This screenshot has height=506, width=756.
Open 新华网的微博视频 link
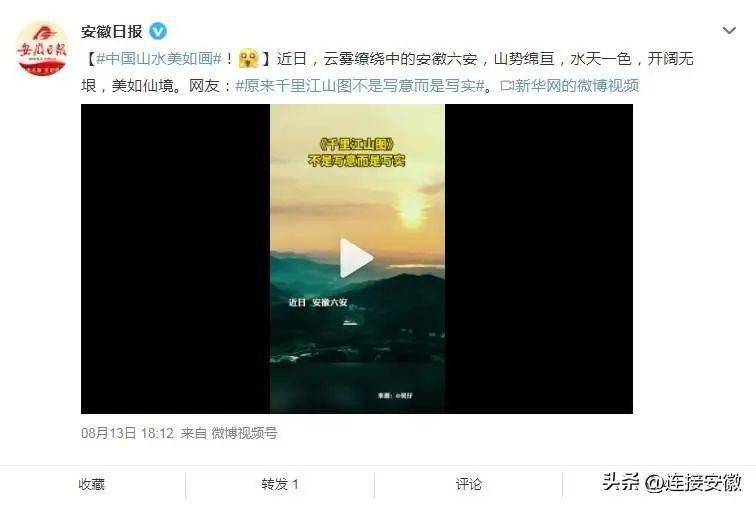(x=577, y=86)
